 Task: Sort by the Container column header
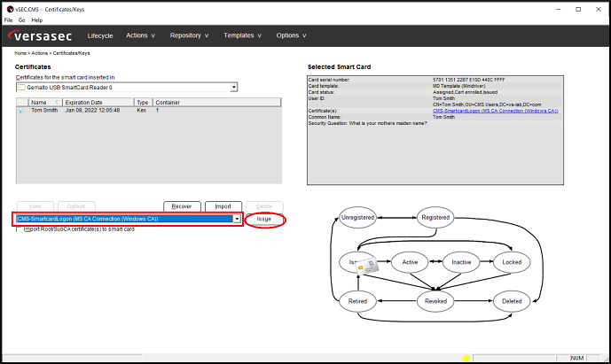[x=216, y=103]
